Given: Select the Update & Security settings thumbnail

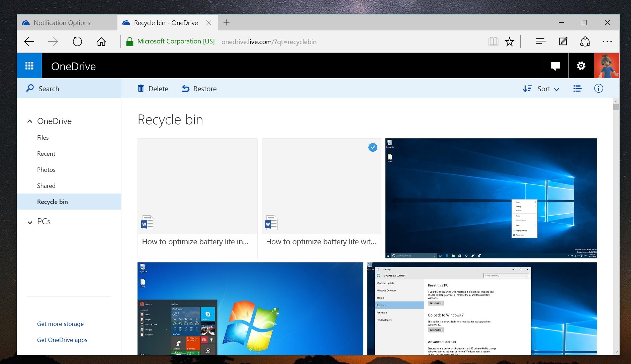Looking at the screenshot, I should coord(482,309).
